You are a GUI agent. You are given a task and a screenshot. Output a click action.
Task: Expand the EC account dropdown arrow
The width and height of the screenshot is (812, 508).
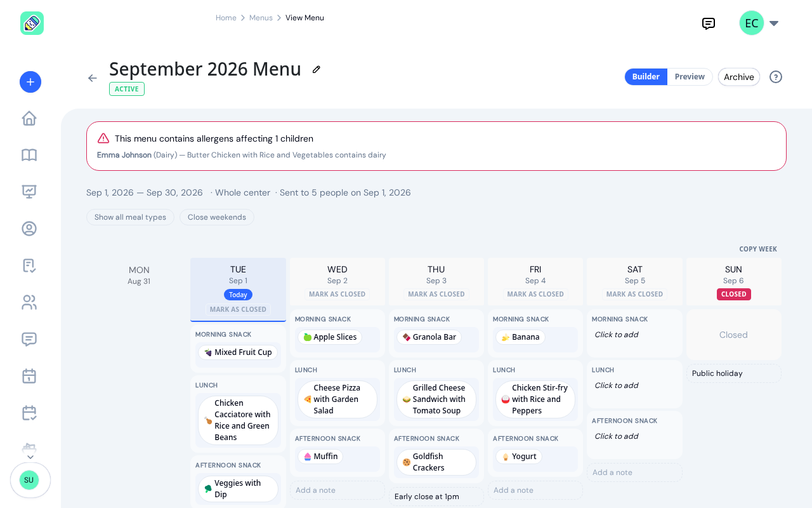774,23
